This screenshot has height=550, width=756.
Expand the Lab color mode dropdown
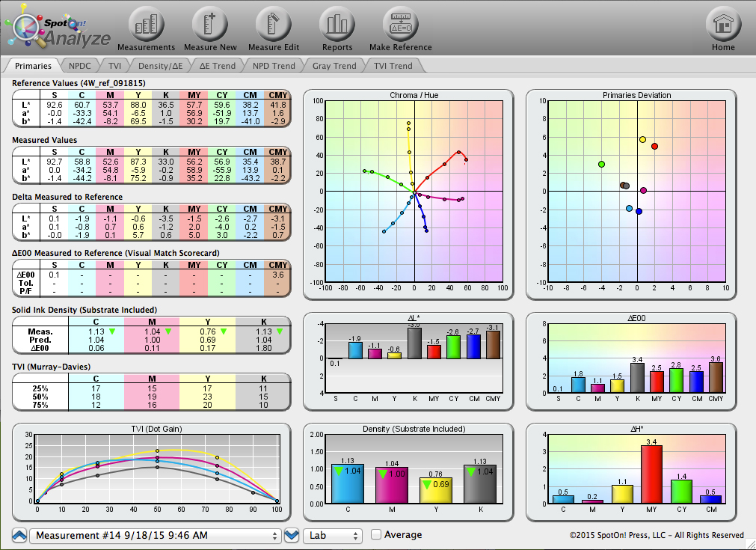(332, 536)
